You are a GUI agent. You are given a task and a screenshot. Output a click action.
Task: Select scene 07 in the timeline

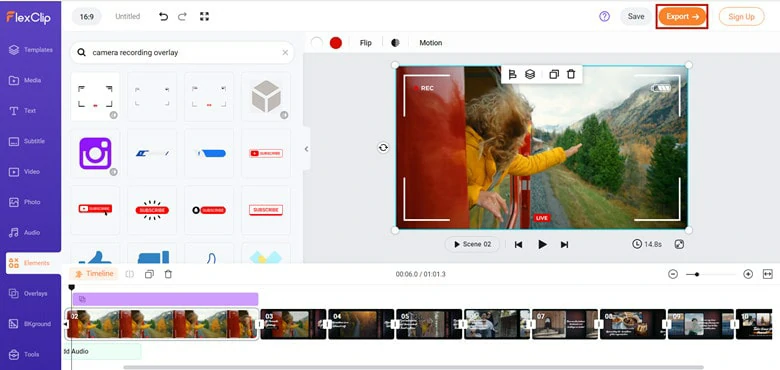point(565,324)
